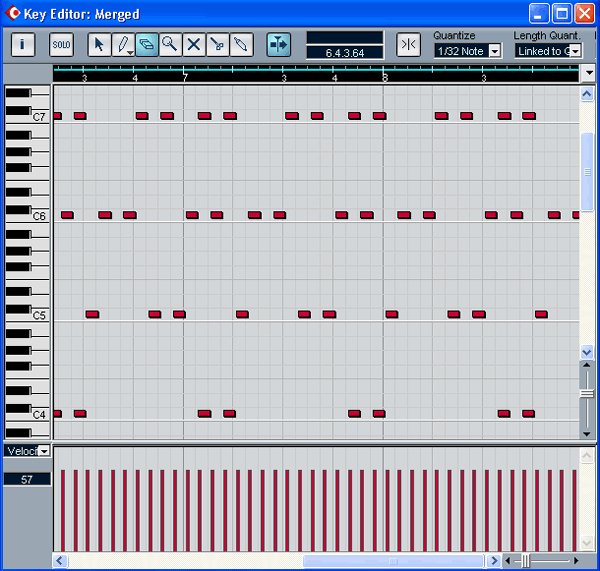This screenshot has width=600, height=571.
Task: Click the controller lane scroll up arrow
Action: (587, 455)
